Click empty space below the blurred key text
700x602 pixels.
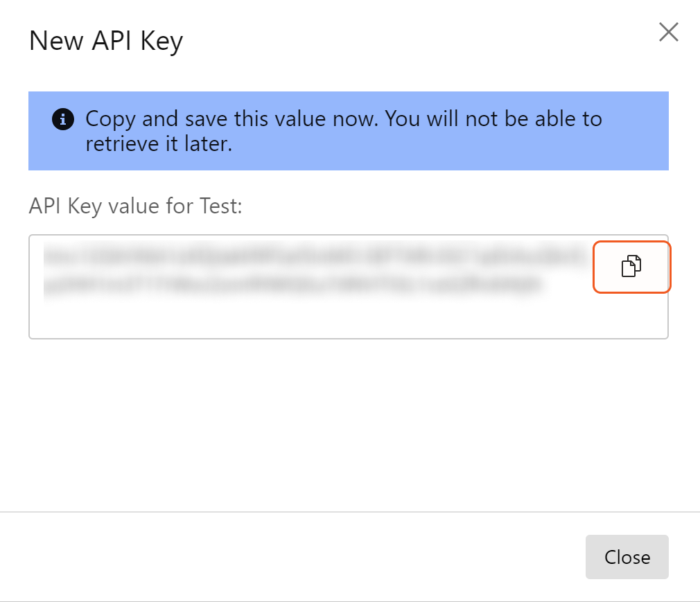pos(312,319)
